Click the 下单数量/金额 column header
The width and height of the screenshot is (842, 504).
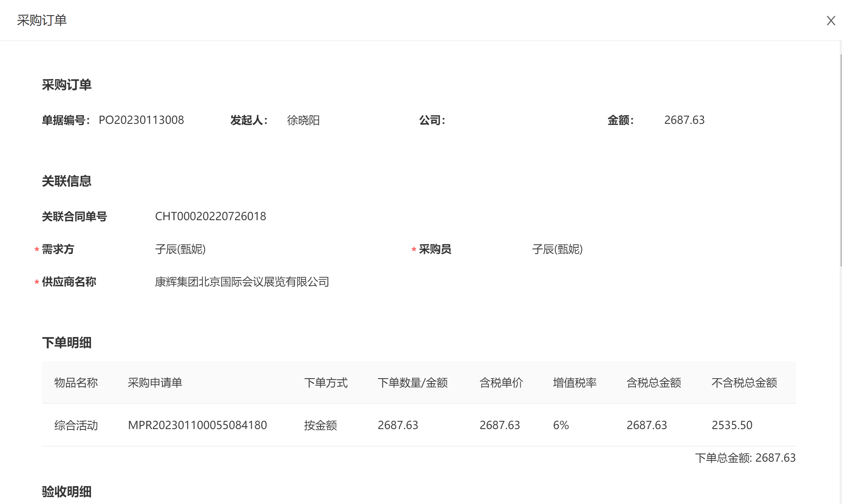pyautogui.click(x=412, y=383)
